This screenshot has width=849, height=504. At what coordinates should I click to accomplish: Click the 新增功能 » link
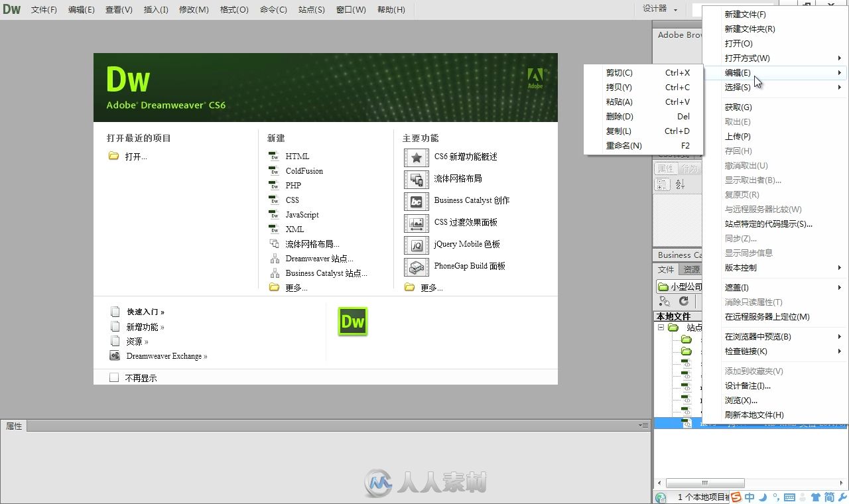point(145,327)
